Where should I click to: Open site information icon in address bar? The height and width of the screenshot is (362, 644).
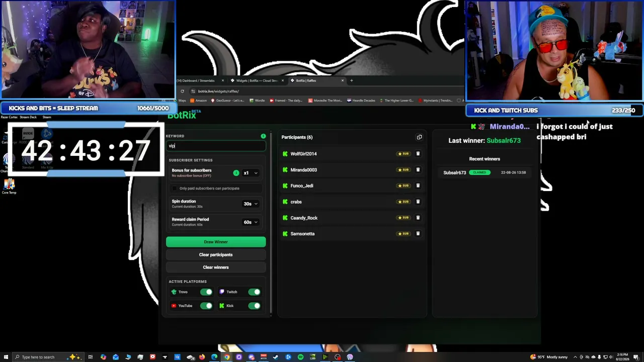(193, 92)
